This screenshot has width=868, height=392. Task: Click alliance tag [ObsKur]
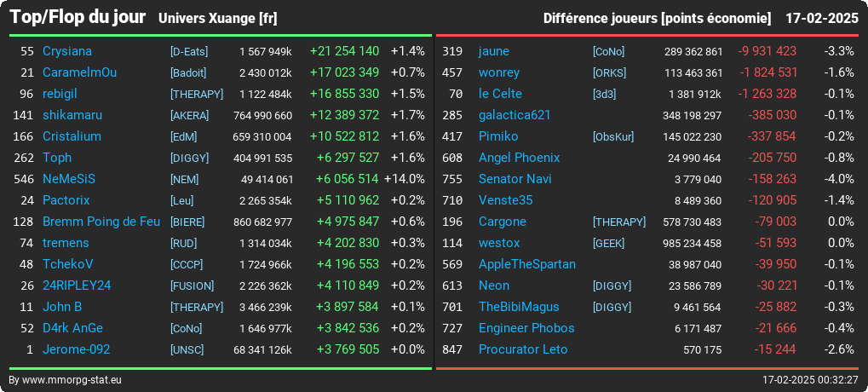[x=613, y=136]
